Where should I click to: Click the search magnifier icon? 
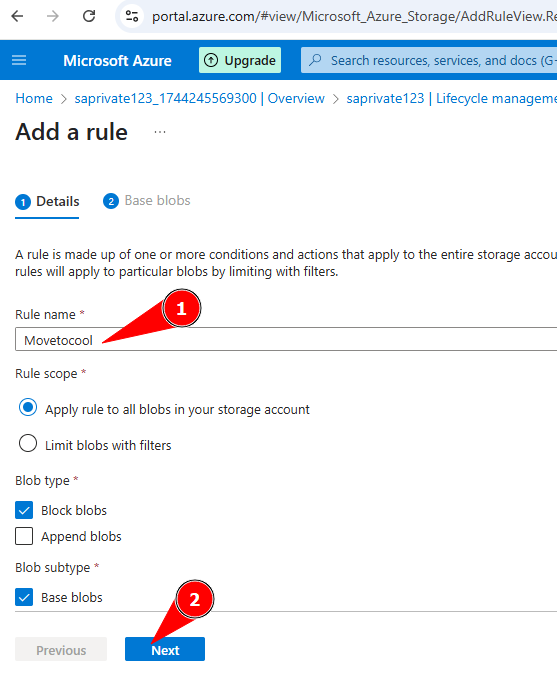tap(316, 60)
